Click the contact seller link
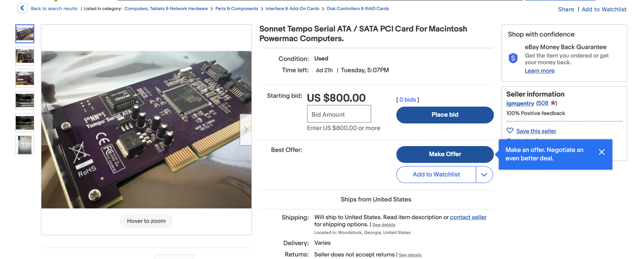 tap(468, 217)
